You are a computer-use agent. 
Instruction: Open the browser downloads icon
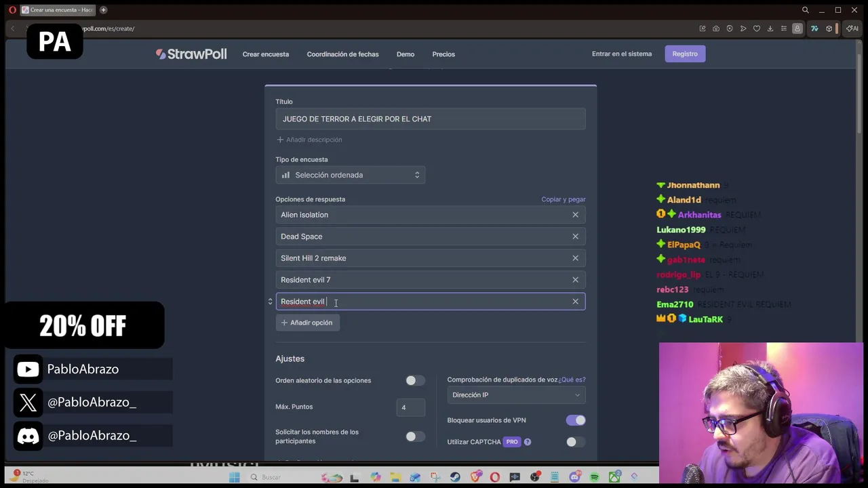click(x=770, y=28)
